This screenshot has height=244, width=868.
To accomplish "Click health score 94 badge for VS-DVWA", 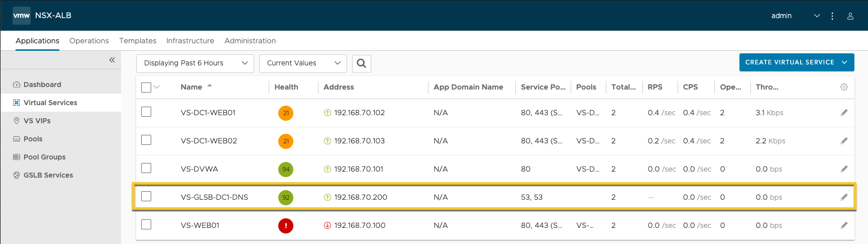I will click(286, 170).
